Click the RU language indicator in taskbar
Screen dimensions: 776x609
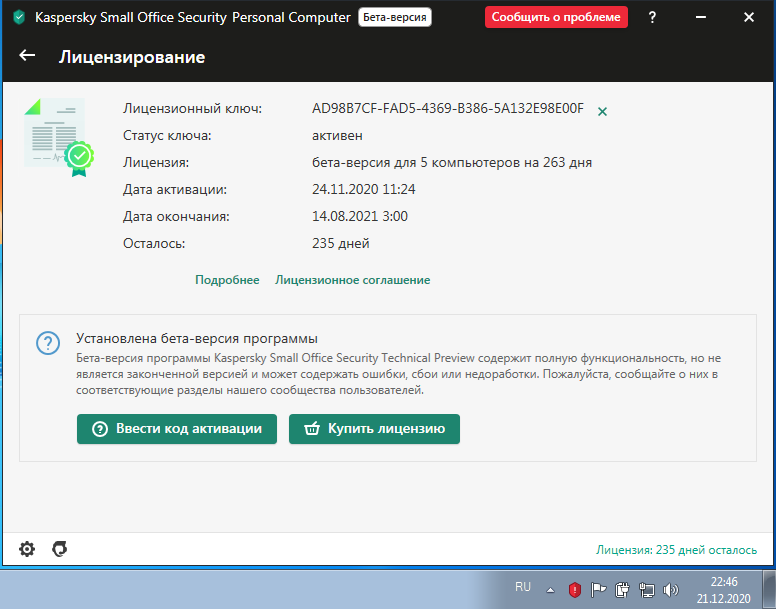click(x=523, y=587)
